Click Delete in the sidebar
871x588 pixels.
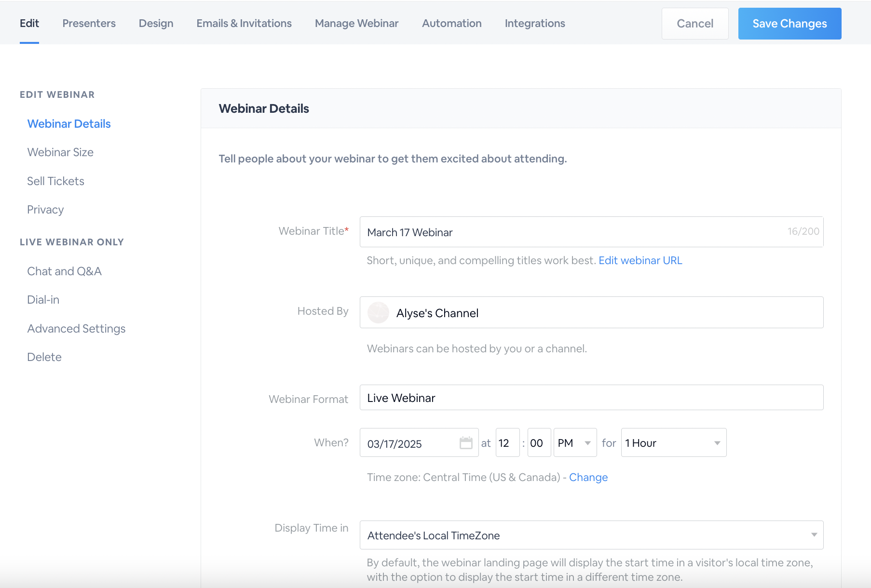44,357
